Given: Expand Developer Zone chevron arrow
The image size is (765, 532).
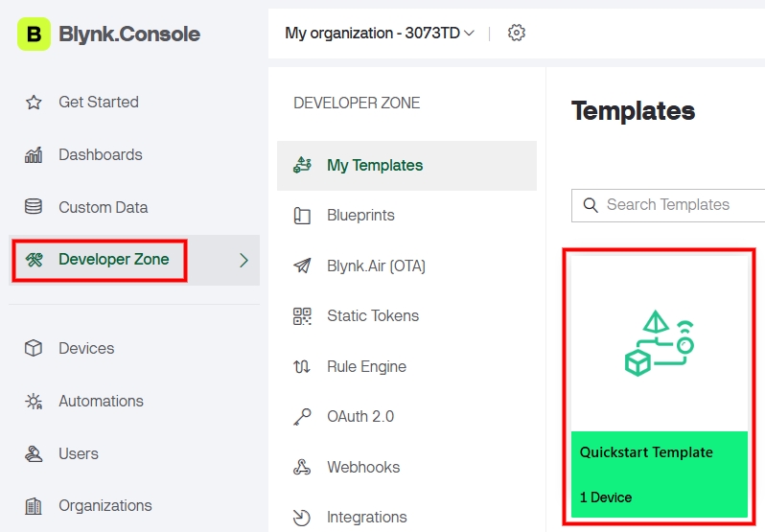Looking at the screenshot, I should pyautogui.click(x=243, y=260).
